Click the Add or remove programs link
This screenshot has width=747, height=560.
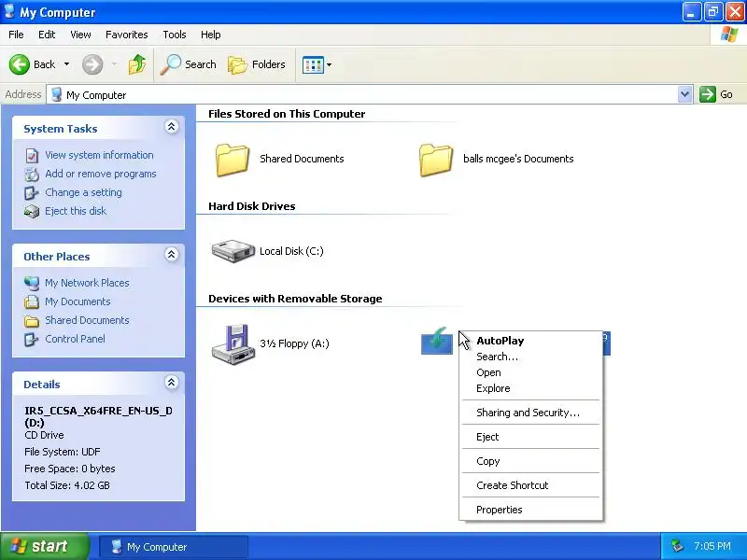point(101,174)
